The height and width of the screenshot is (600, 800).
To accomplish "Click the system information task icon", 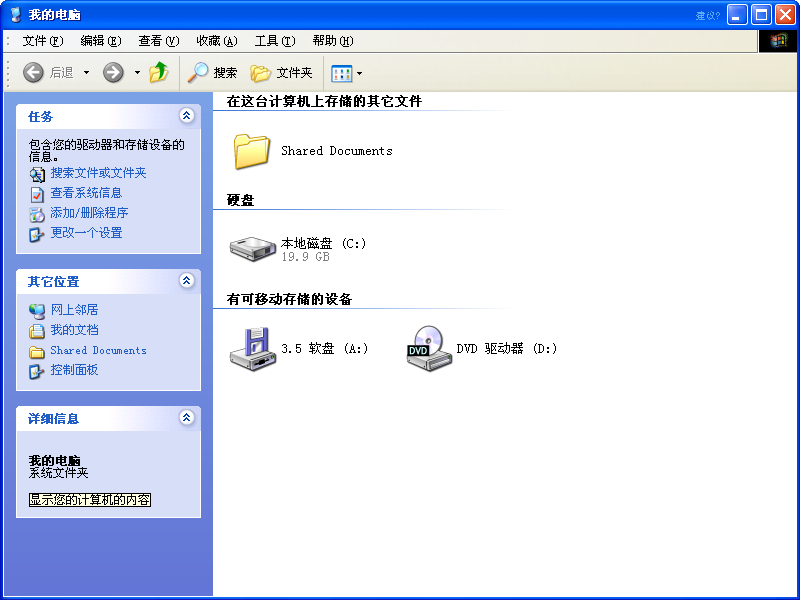I will tap(37, 194).
